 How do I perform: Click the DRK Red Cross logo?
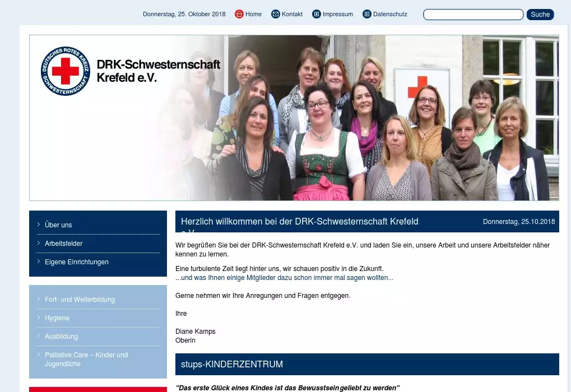[66, 71]
